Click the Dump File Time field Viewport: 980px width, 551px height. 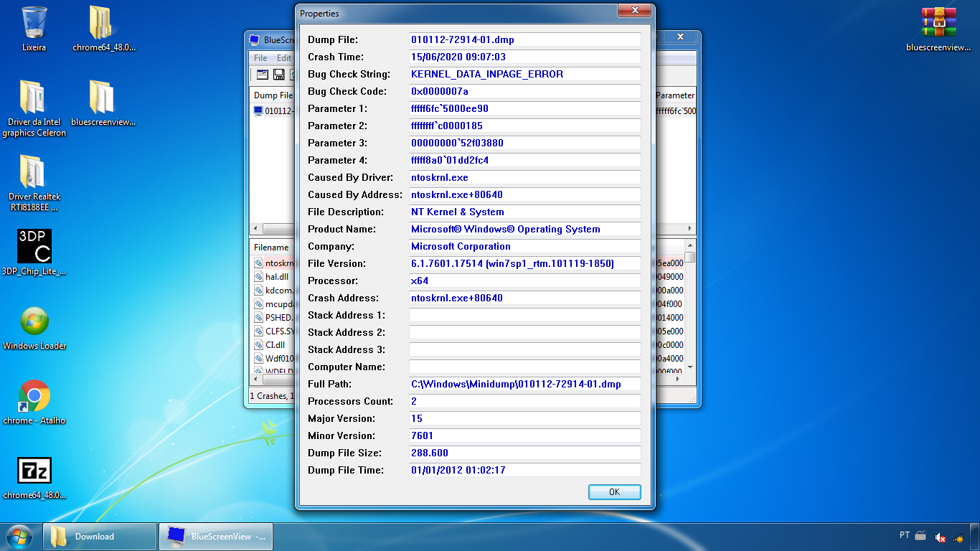coord(525,470)
